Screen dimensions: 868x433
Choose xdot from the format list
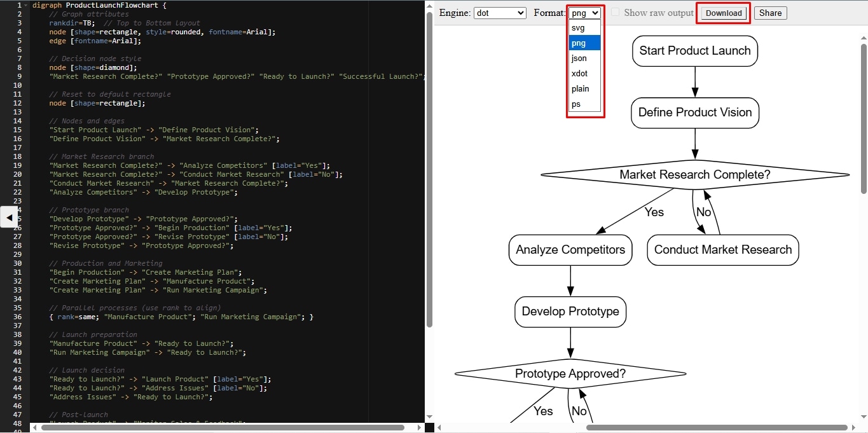click(585, 74)
